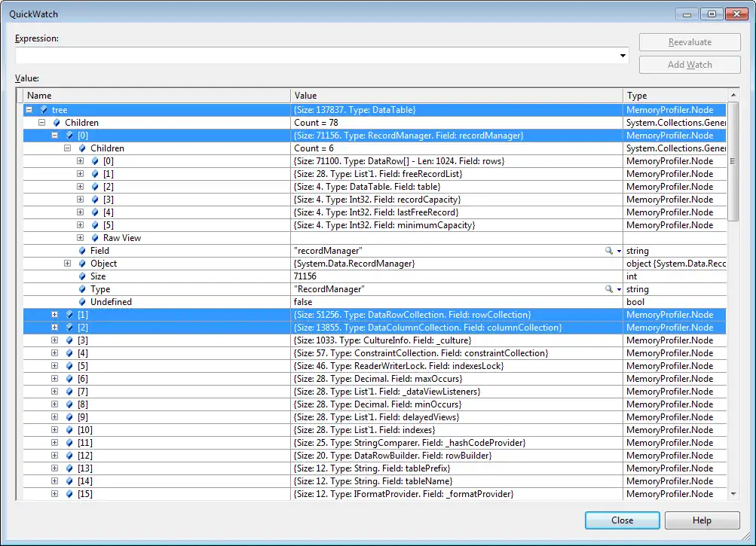Viewport: 756px width, 546px height.
Task: Expand the rows DataRow[] node
Action: click(x=80, y=161)
